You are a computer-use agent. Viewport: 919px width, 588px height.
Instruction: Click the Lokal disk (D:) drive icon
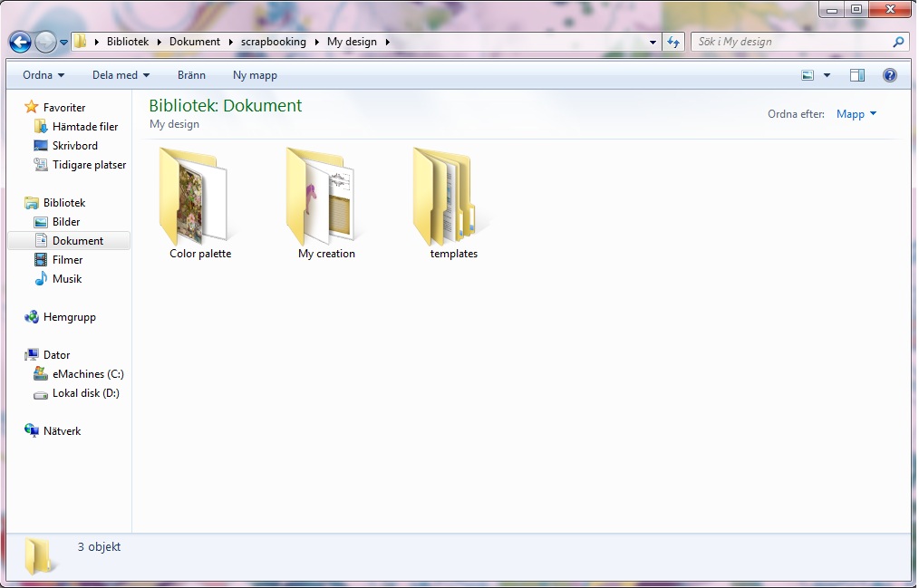coord(41,394)
